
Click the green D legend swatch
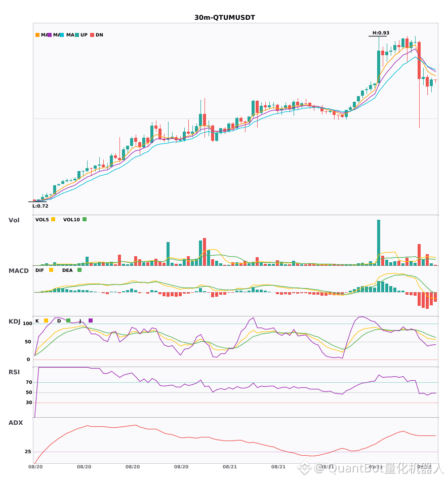click(68, 320)
